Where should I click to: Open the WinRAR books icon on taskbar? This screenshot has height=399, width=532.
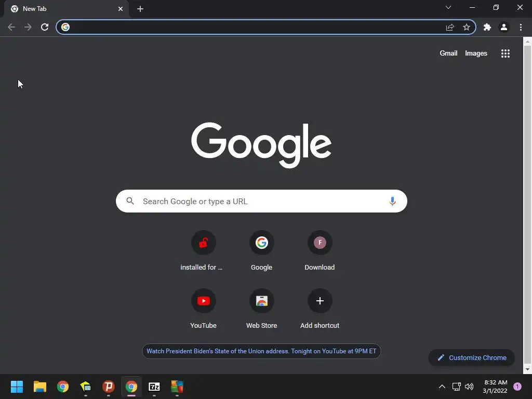pyautogui.click(x=177, y=387)
